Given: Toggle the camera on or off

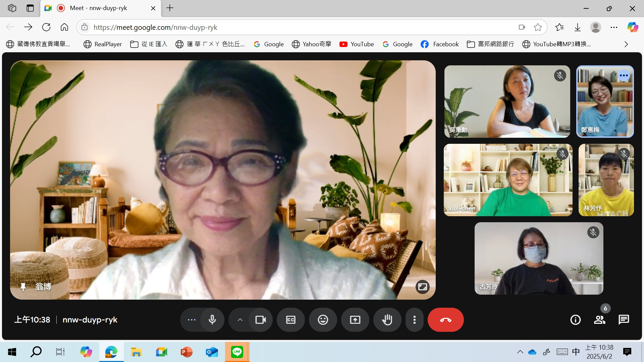Looking at the screenshot, I should [260, 320].
